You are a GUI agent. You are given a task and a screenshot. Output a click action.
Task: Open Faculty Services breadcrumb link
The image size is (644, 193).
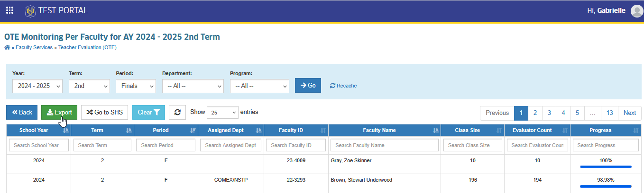[x=34, y=47]
